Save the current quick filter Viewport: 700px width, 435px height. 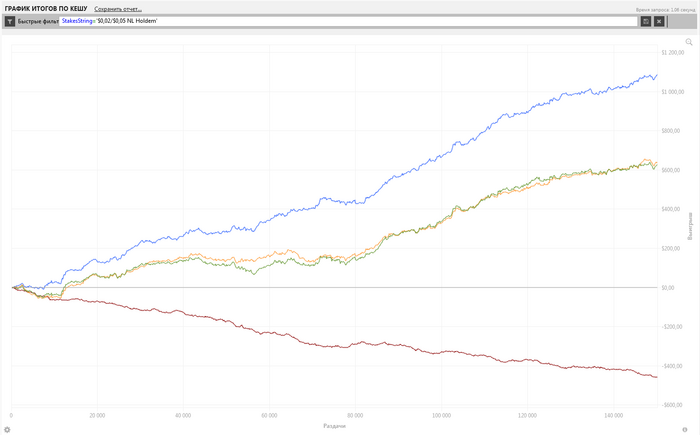coord(646,21)
